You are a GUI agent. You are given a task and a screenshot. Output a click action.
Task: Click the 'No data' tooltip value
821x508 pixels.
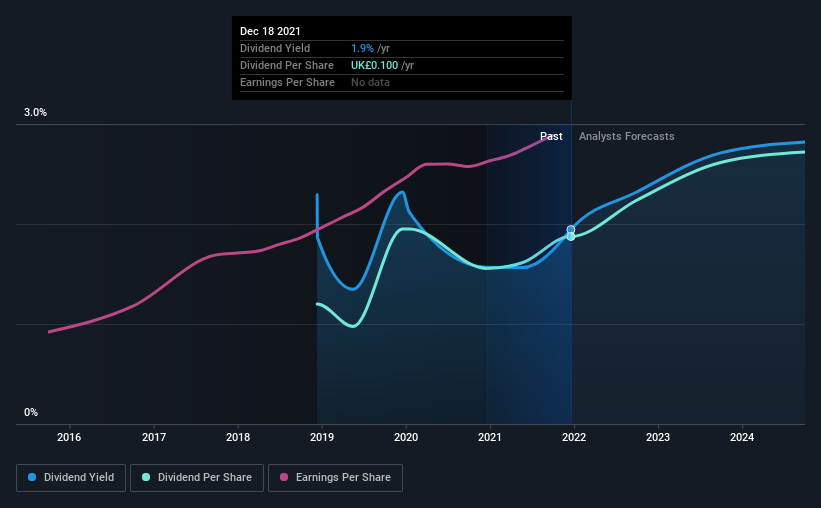[x=370, y=82]
